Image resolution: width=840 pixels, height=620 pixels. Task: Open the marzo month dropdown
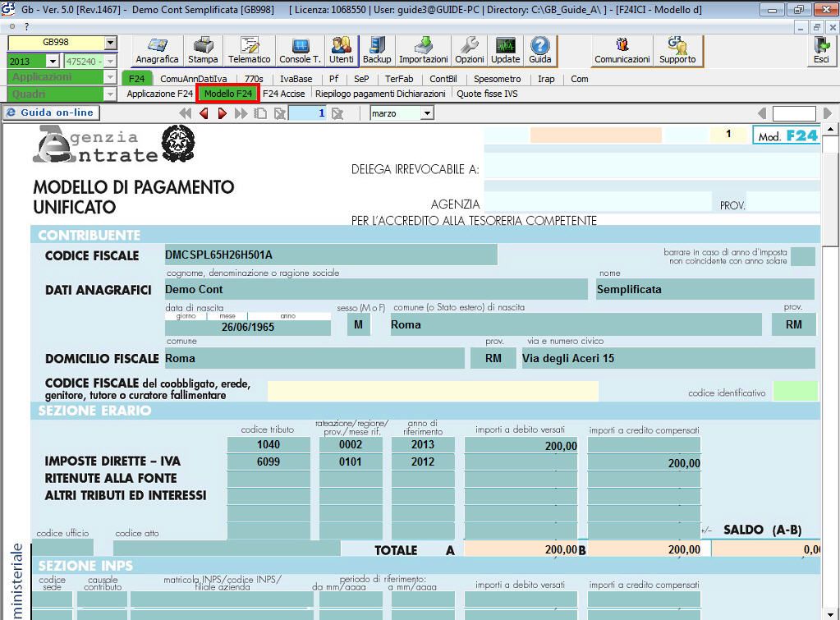[427, 113]
